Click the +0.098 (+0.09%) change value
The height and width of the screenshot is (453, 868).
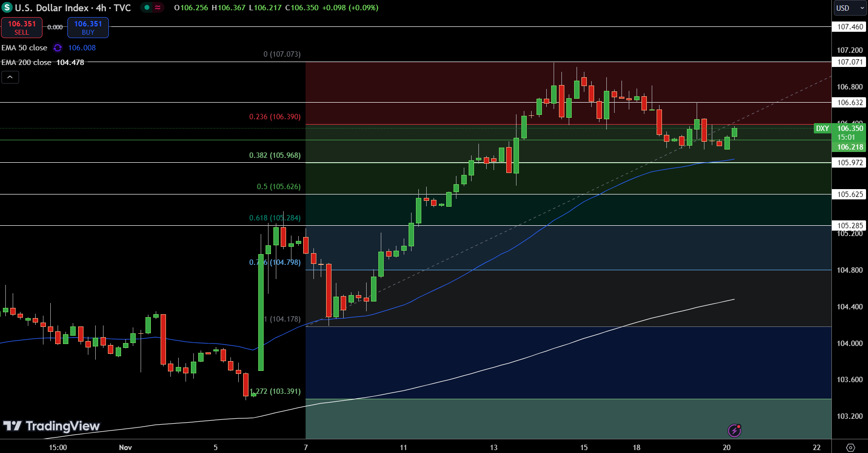(350, 8)
